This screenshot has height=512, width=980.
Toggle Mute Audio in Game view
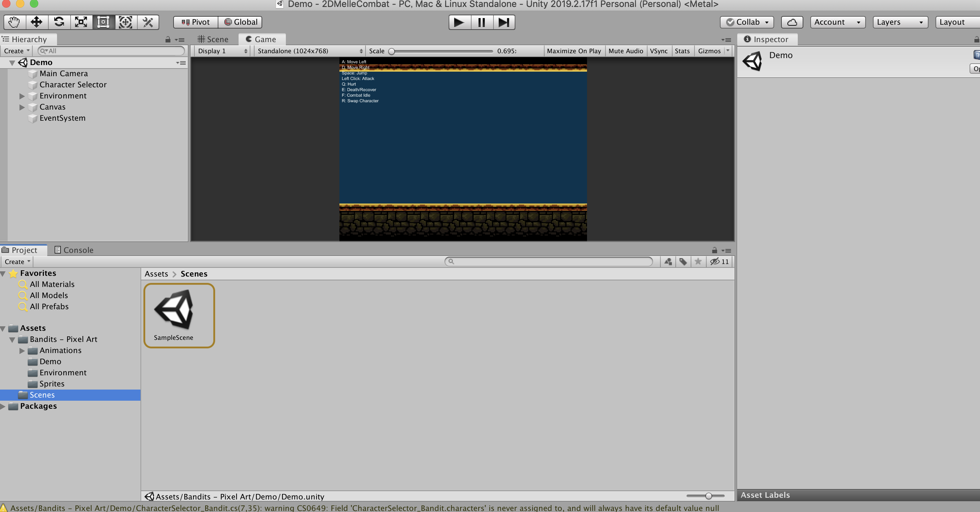[x=625, y=51]
